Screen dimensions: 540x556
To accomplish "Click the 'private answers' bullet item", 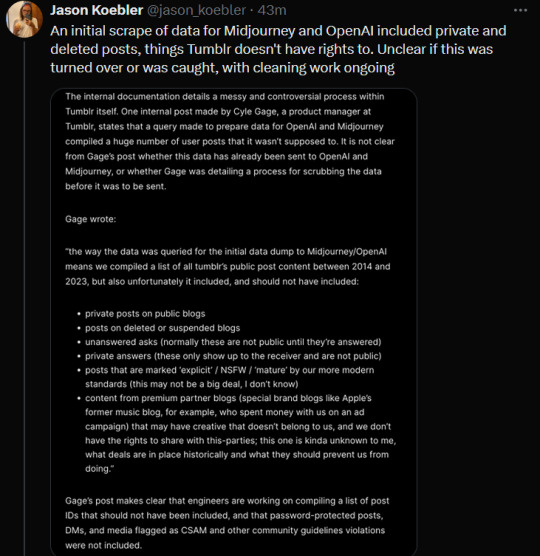I will click(233, 356).
